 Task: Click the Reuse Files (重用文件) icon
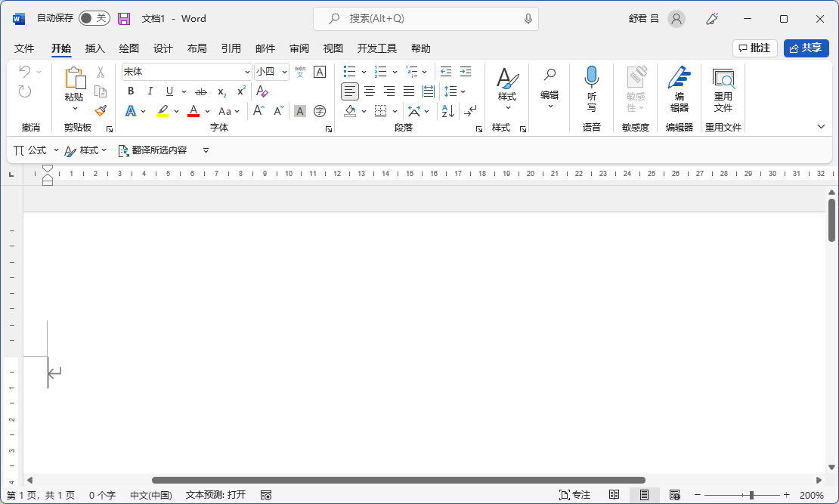723,89
